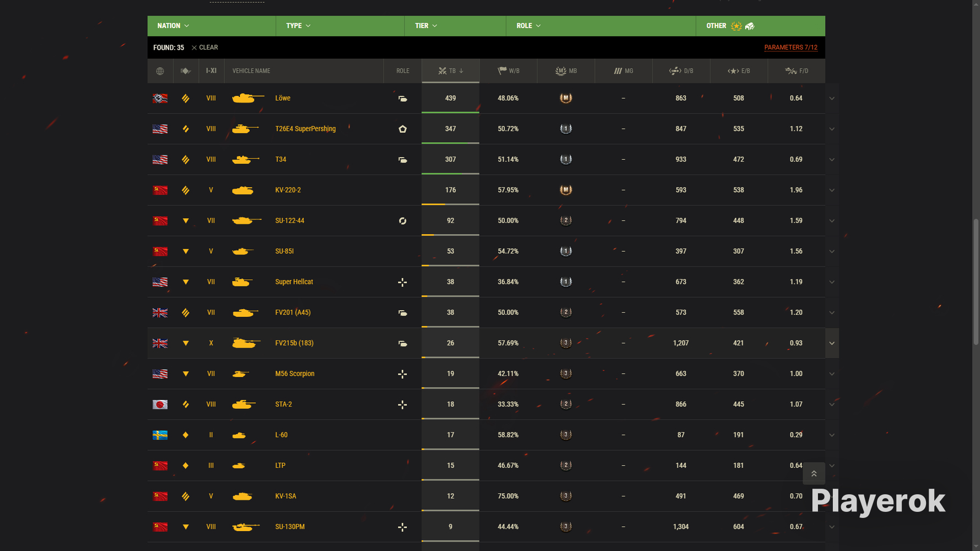Click the Löwe Ace Tanker mastery badge
980x551 pixels.
566,98
